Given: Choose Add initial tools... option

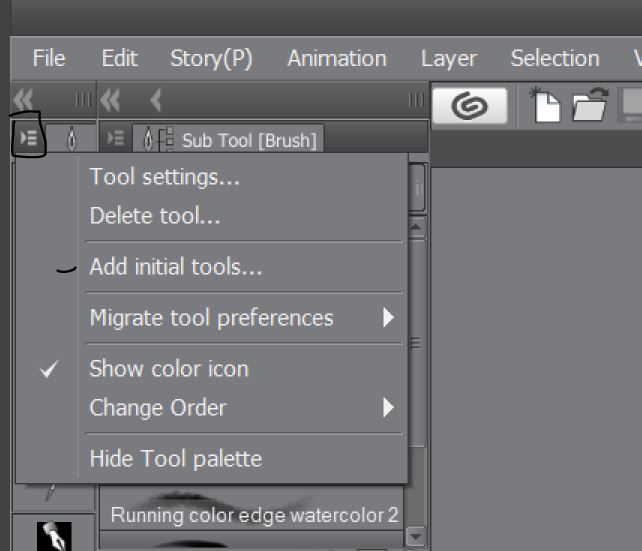Looking at the screenshot, I should (176, 267).
